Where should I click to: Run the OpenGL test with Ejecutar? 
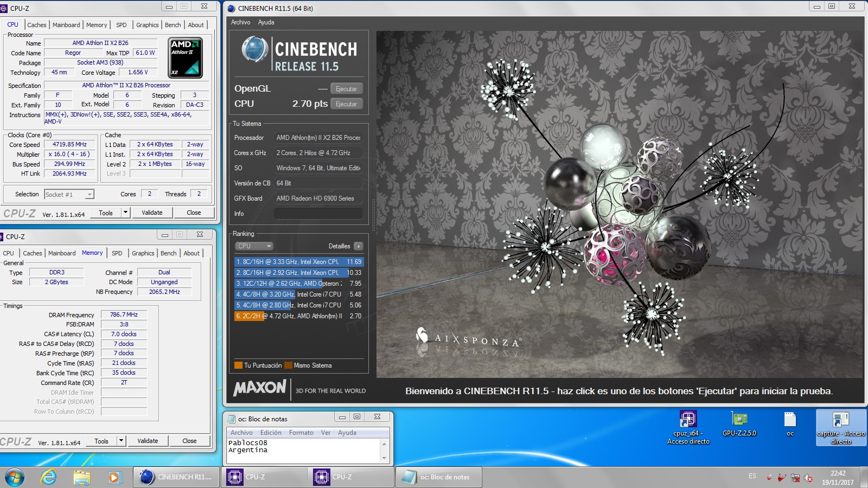pos(347,89)
